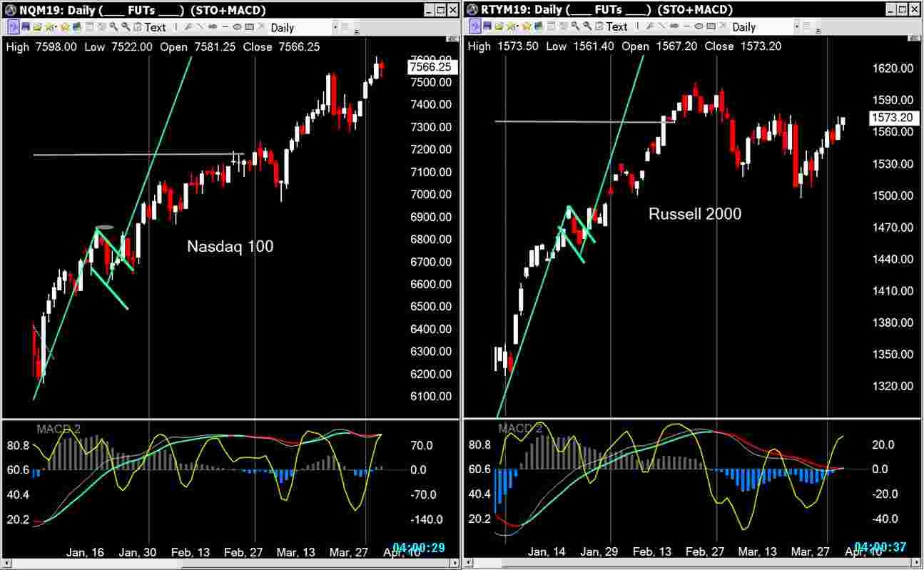Screen dimensions: 924x570
Task: Select the rectangle drawing tool in NQM19 toolbar
Action: [x=248, y=27]
